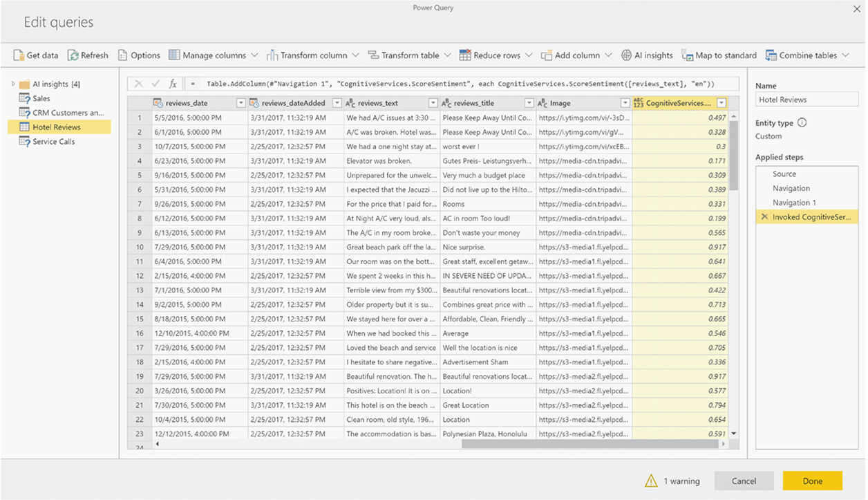Click the warning triangle icon
Image resolution: width=868 pixels, height=500 pixels.
(x=651, y=481)
